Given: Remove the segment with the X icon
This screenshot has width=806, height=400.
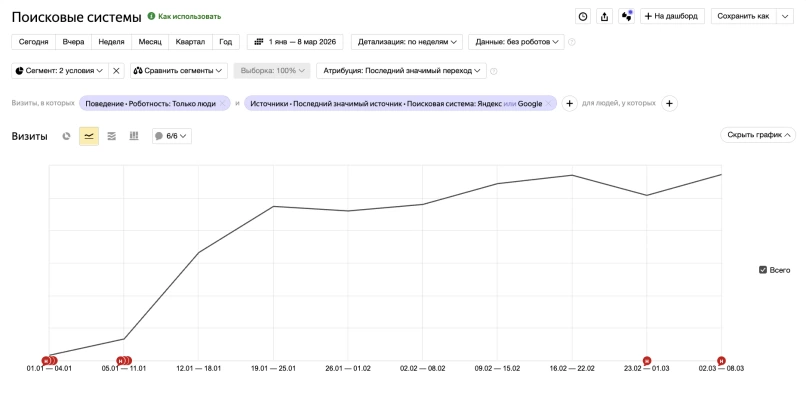Looking at the screenshot, I should coord(116,71).
